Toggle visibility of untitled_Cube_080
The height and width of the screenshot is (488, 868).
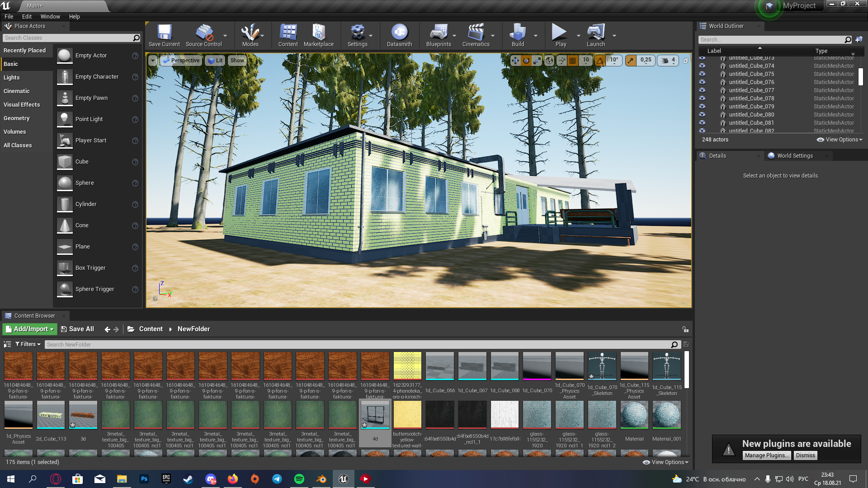[702, 114]
